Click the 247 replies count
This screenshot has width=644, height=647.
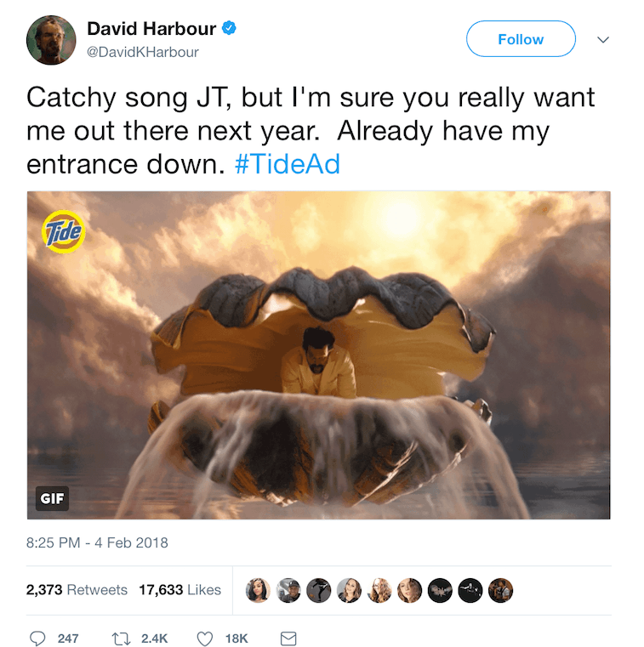coord(69,638)
